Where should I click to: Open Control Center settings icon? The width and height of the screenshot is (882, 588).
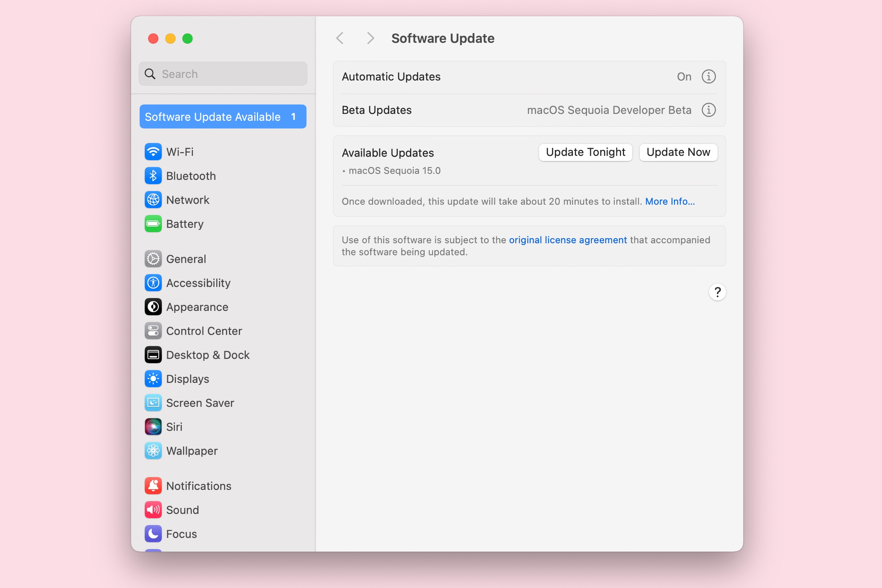pos(153,331)
